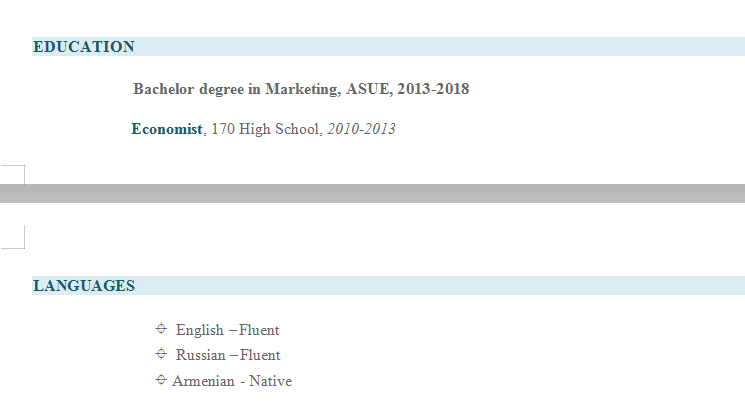Click Fluent on the Russian line
745x401 pixels.
(260, 355)
